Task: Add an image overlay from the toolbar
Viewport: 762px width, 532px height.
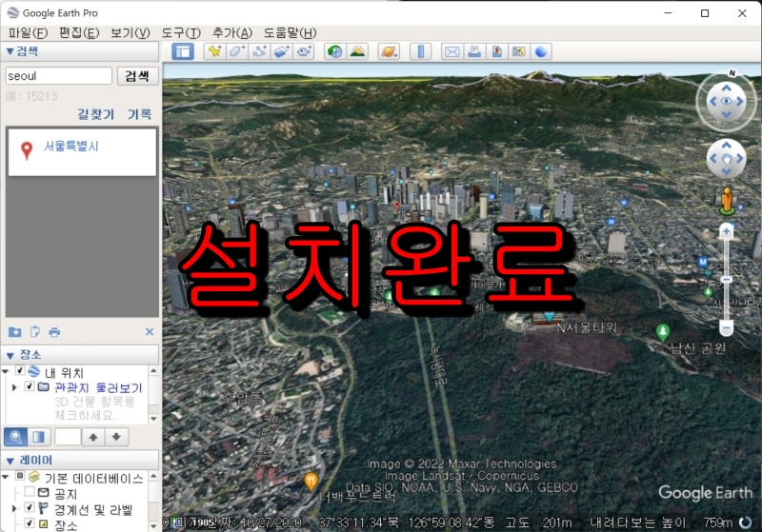Action: coord(281,51)
